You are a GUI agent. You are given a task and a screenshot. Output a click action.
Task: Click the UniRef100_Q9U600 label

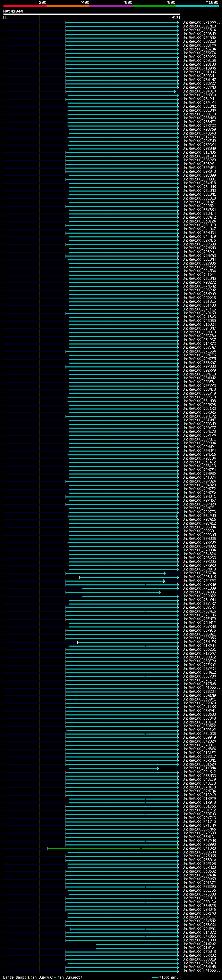click(x=199, y=852)
